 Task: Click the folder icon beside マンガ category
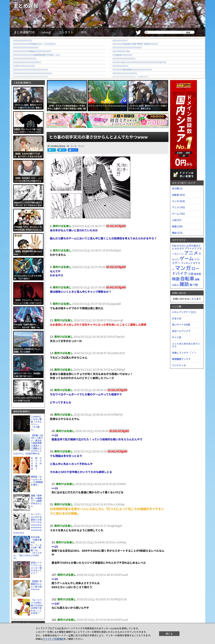(x=68, y=146)
